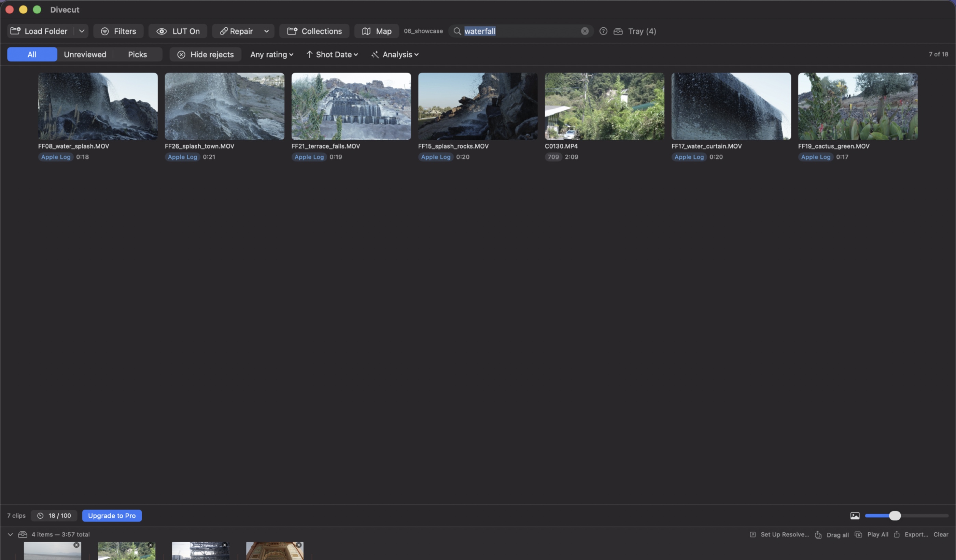Image resolution: width=956 pixels, height=560 pixels.
Task: Click Drag all in the tray bar
Action: click(x=832, y=535)
